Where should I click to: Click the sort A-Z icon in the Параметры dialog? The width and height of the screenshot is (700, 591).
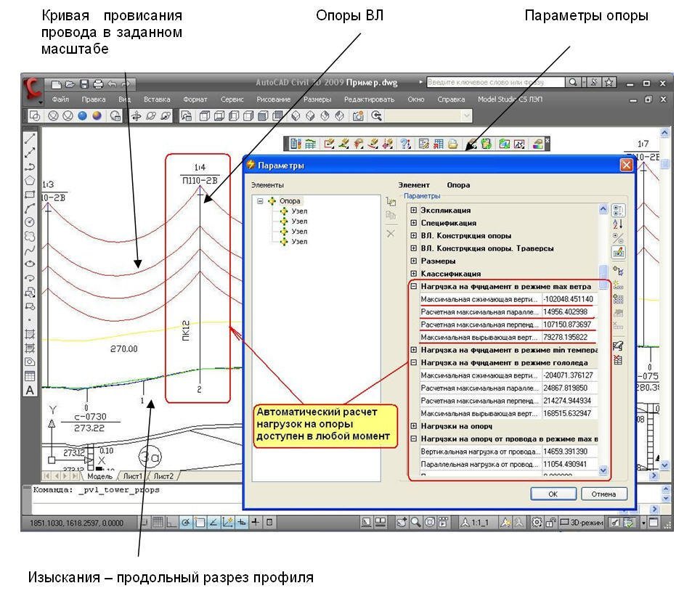click(618, 224)
